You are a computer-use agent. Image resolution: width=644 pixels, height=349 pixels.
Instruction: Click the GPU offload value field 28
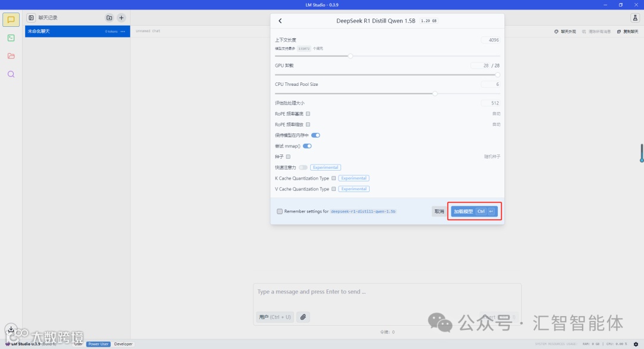(x=481, y=66)
